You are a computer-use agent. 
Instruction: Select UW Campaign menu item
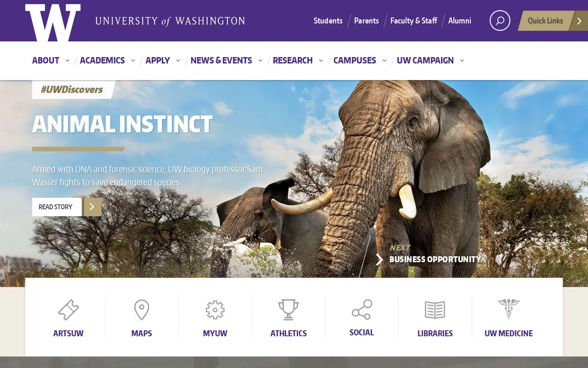(x=425, y=60)
